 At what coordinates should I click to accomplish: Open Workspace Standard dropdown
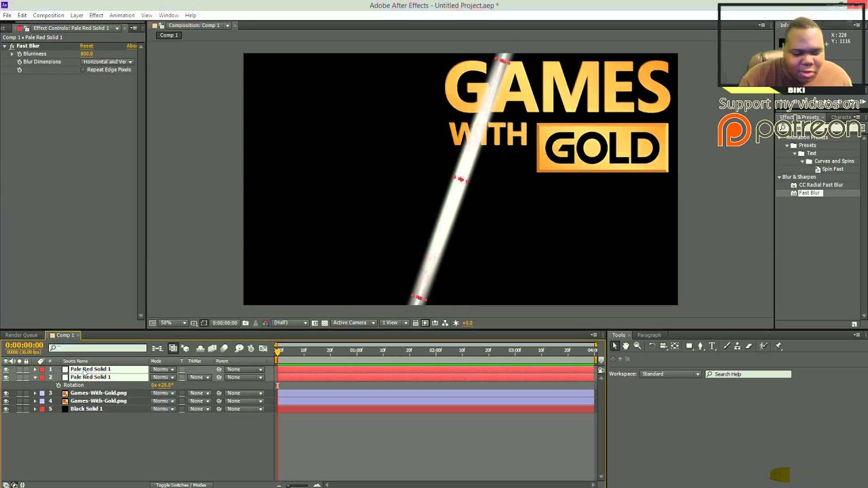tap(671, 374)
